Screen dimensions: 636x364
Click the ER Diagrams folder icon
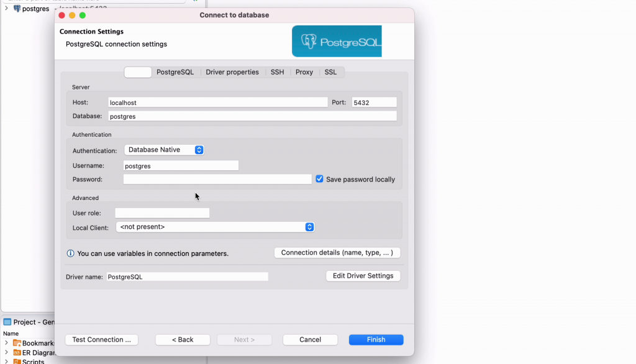(17, 353)
